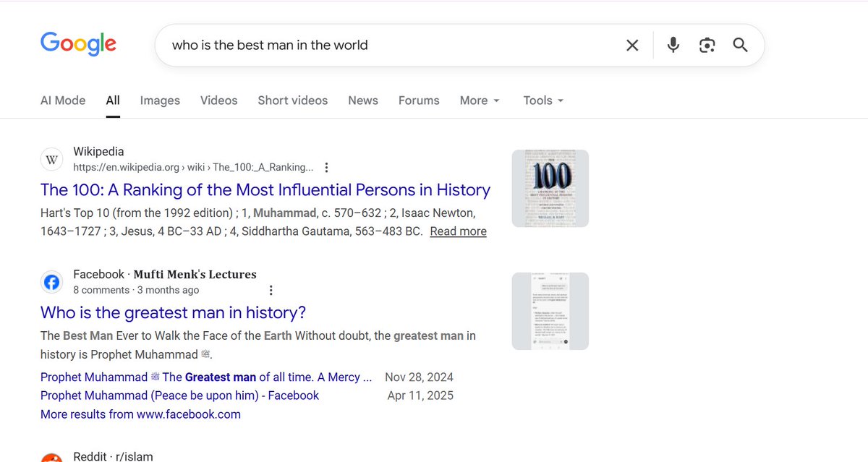
Task: Open three-dot menu for Facebook result
Action: point(271,291)
